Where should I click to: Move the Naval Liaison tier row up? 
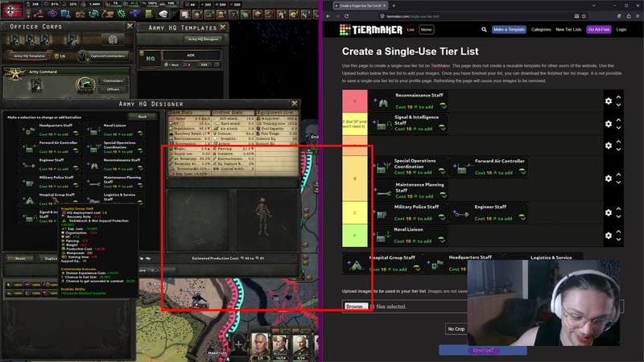click(x=618, y=232)
